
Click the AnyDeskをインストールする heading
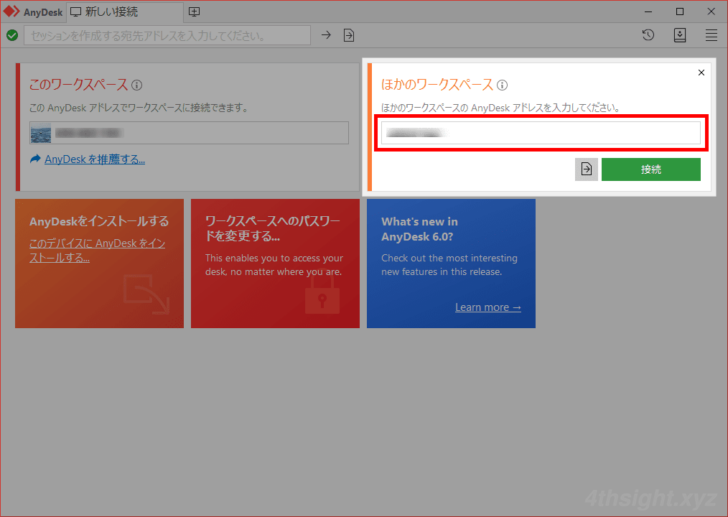pyautogui.click(x=99, y=221)
